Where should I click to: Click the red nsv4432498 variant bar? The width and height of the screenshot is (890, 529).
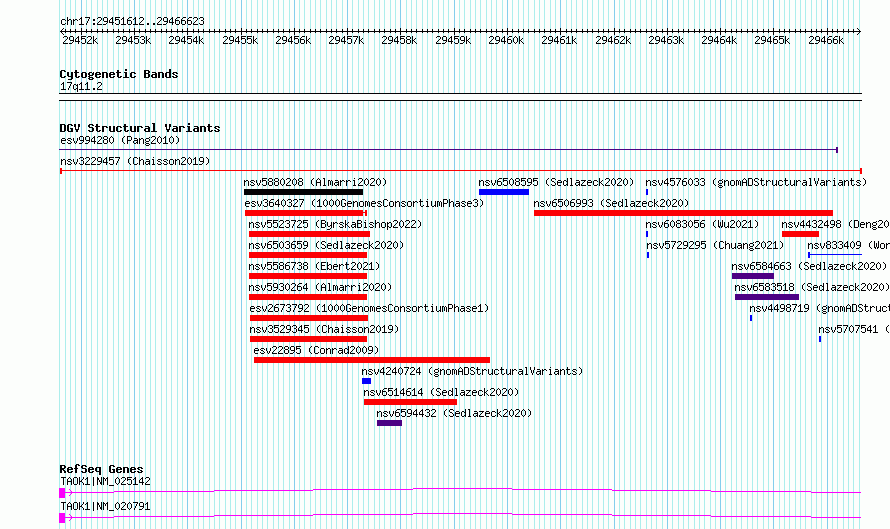point(800,234)
